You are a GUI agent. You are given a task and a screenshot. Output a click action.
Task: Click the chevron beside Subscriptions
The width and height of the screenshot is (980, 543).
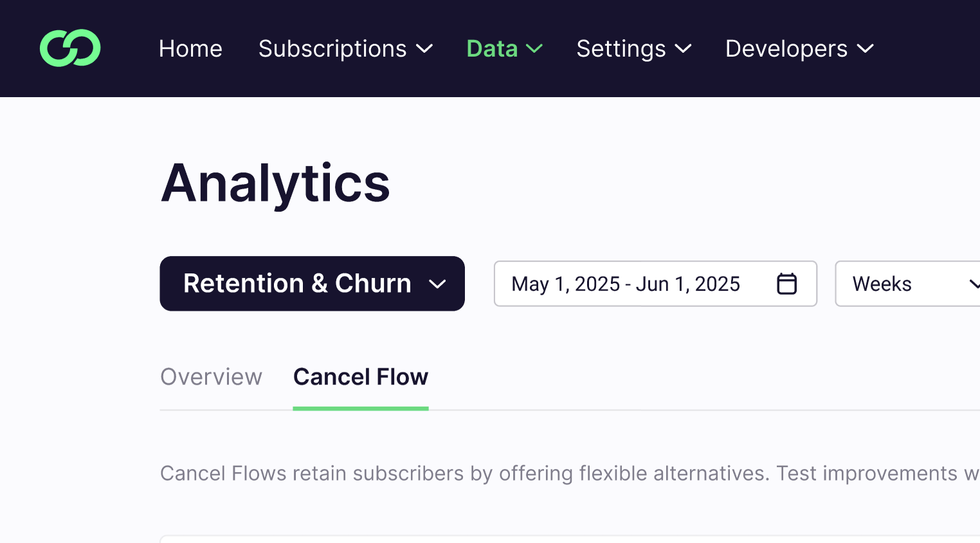(x=424, y=49)
